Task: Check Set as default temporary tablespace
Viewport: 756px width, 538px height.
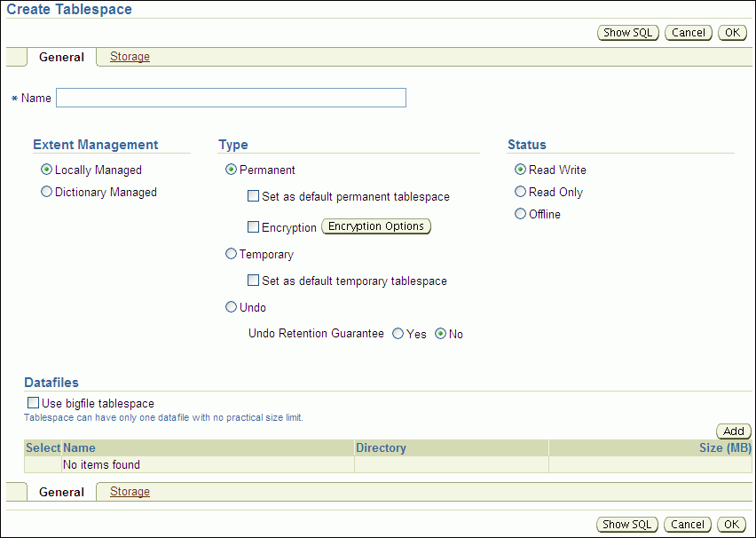Action: [x=254, y=281]
